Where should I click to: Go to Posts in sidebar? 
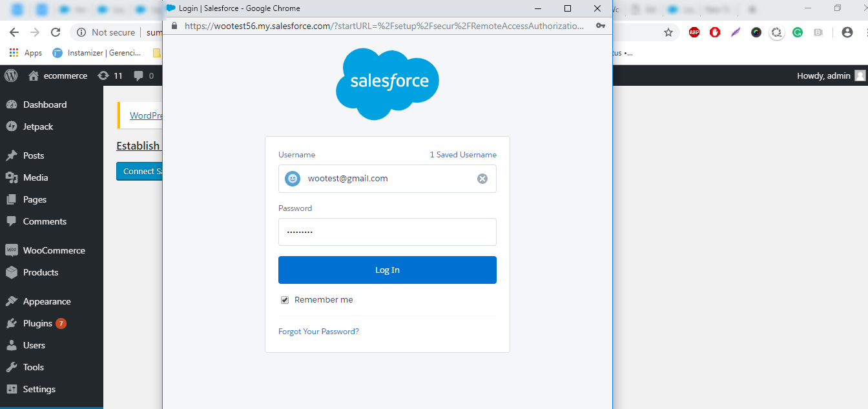tap(34, 155)
